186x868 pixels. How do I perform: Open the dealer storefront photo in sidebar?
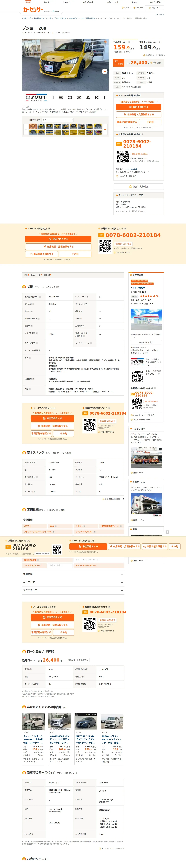[146, 319]
